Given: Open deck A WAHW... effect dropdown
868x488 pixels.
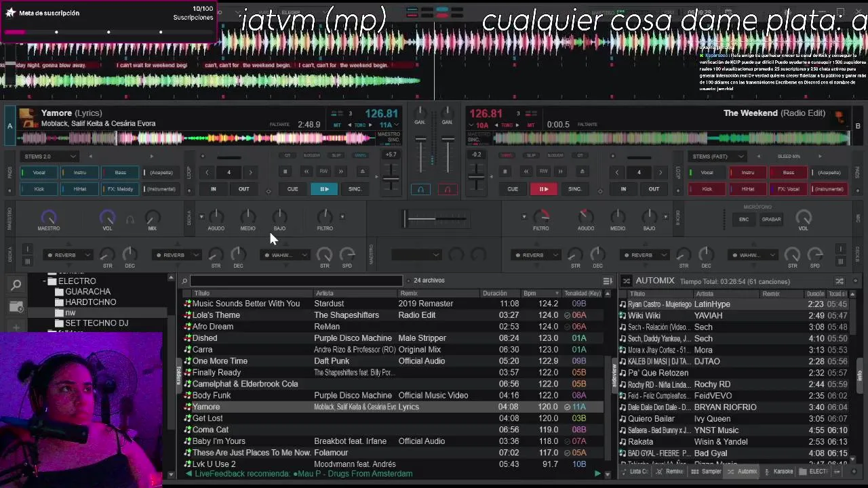Looking at the screenshot, I should (x=284, y=256).
